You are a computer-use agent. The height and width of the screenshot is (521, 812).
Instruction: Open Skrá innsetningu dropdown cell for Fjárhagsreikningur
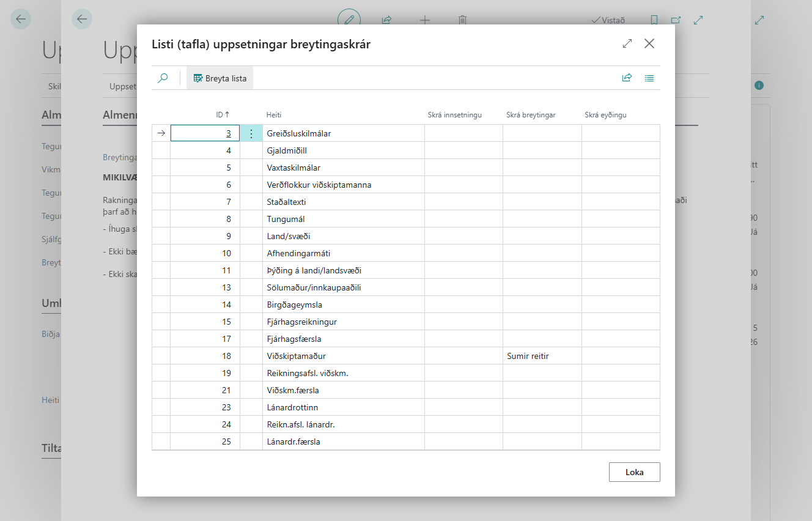coord(464,322)
